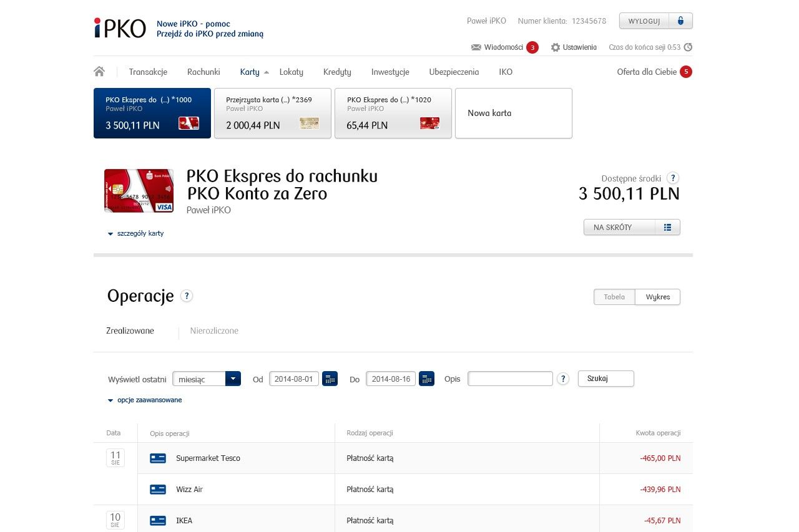Click the Supermarket Tesco transaction name
Screen dimensions: 799x532
[x=208, y=458]
